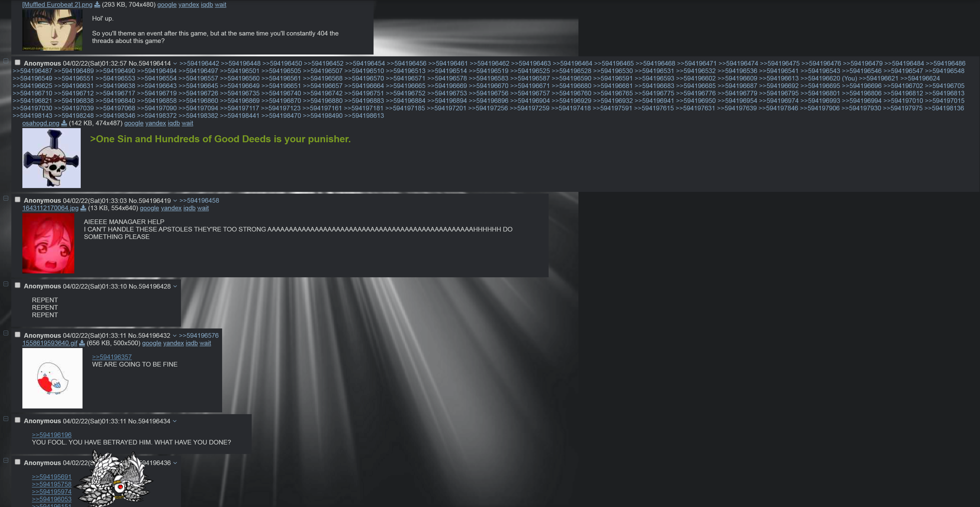Expand the skull and cross osahogd thumbnail
Viewport: 980px width, 507px height.
(51, 158)
